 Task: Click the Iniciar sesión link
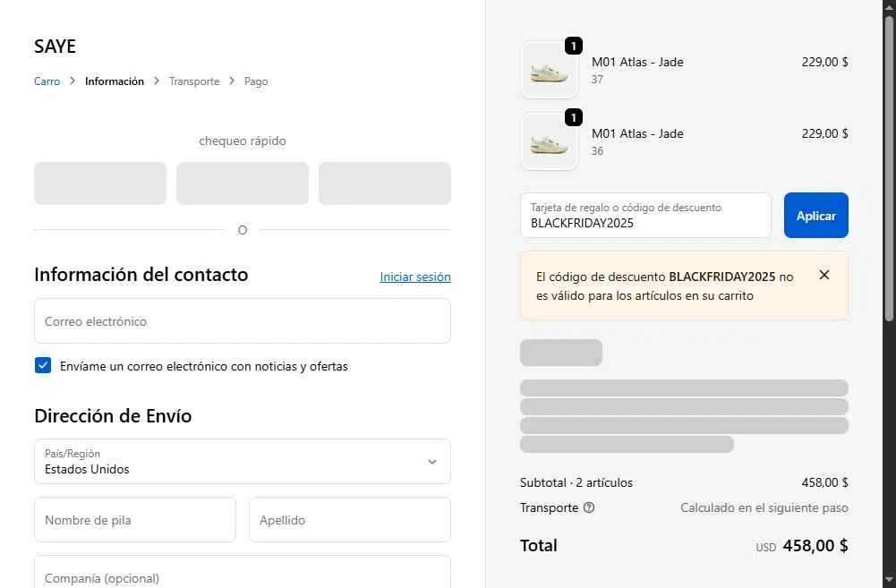[x=415, y=277]
